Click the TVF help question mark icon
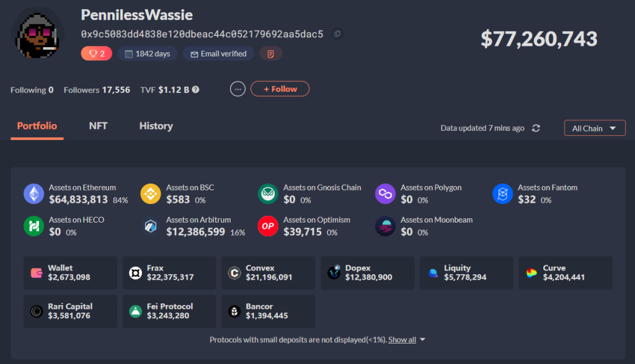 [x=195, y=89]
